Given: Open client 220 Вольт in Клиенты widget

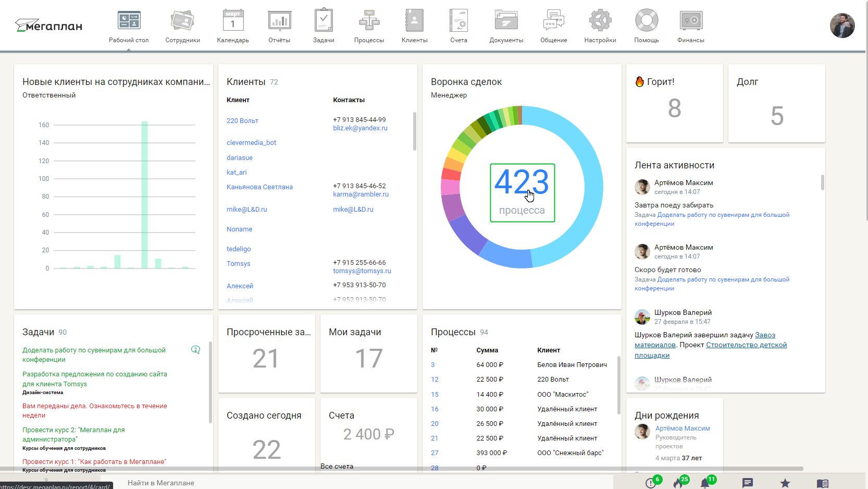Looking at the screenshot, I should (242, 121).
